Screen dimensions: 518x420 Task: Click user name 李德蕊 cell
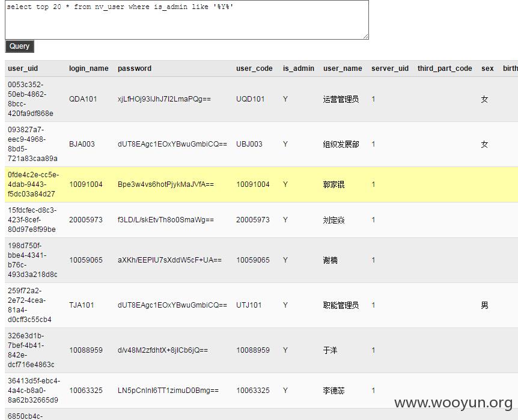(334, 391)
